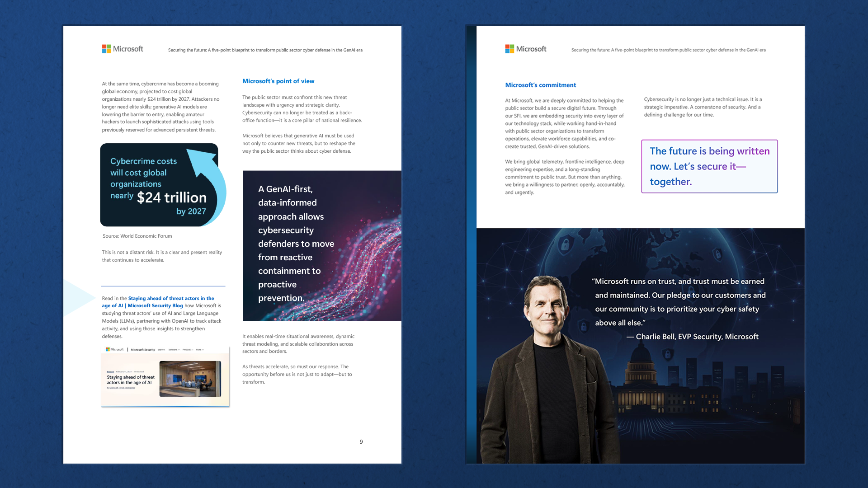Open the Microsoft Security Blog link

click(155, 306)
